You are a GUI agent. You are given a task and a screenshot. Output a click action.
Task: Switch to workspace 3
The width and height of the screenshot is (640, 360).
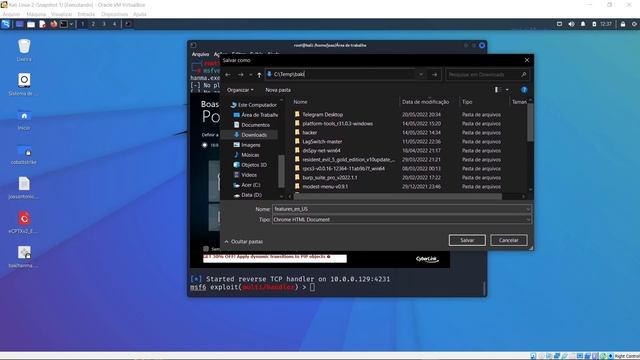coord(104,24)
